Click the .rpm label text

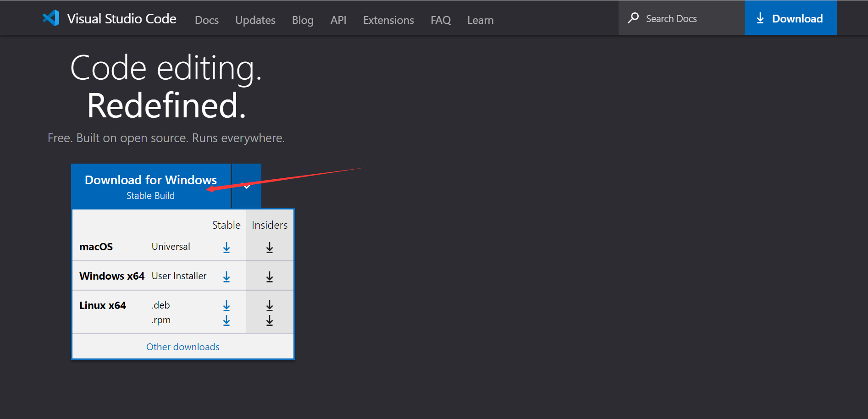161,320
